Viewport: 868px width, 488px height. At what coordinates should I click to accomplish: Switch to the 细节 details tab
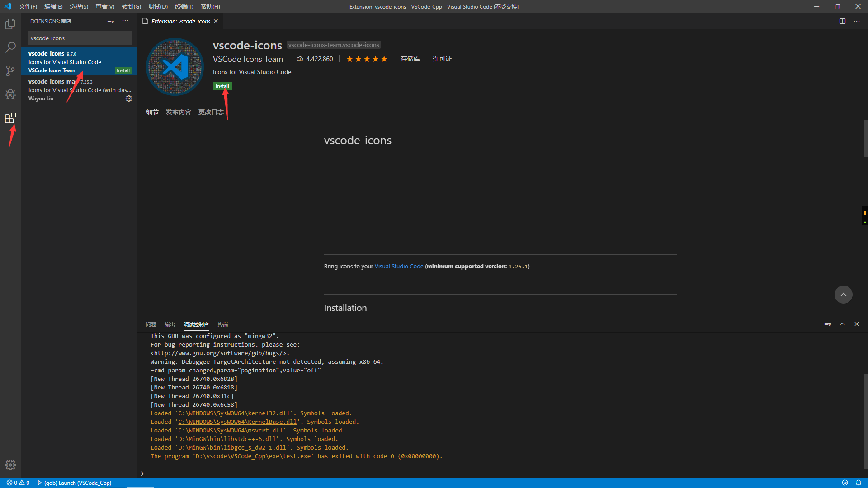pyautogui.click(x=152, y=112)
